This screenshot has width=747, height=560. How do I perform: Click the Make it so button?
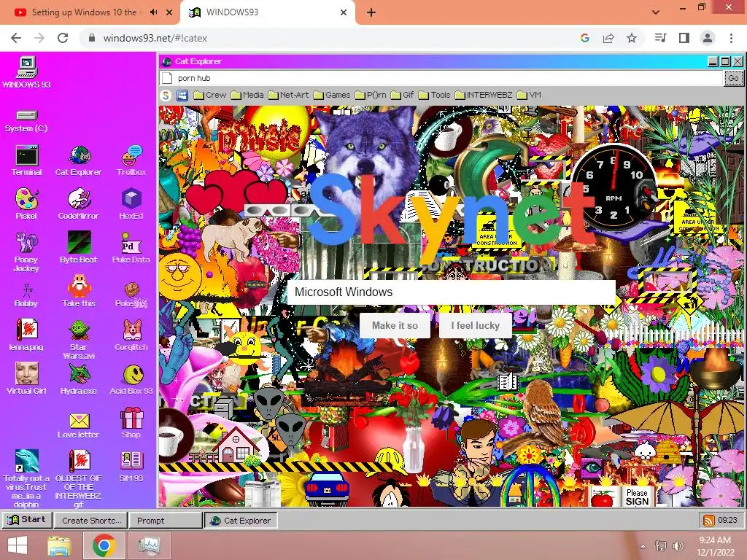pyautogui.click(x=395, y=326)
